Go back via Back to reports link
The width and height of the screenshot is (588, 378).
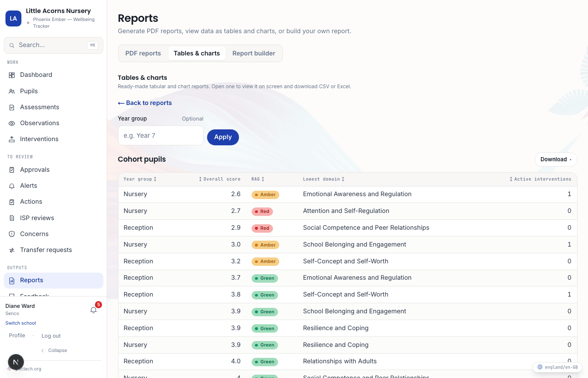point(145,103)
